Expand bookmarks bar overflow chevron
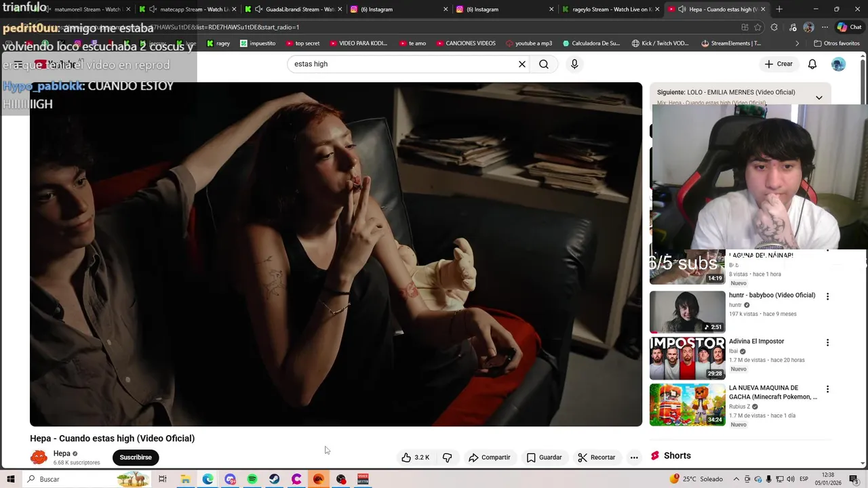Screen dimensions: 868x488 coord(797,43)
